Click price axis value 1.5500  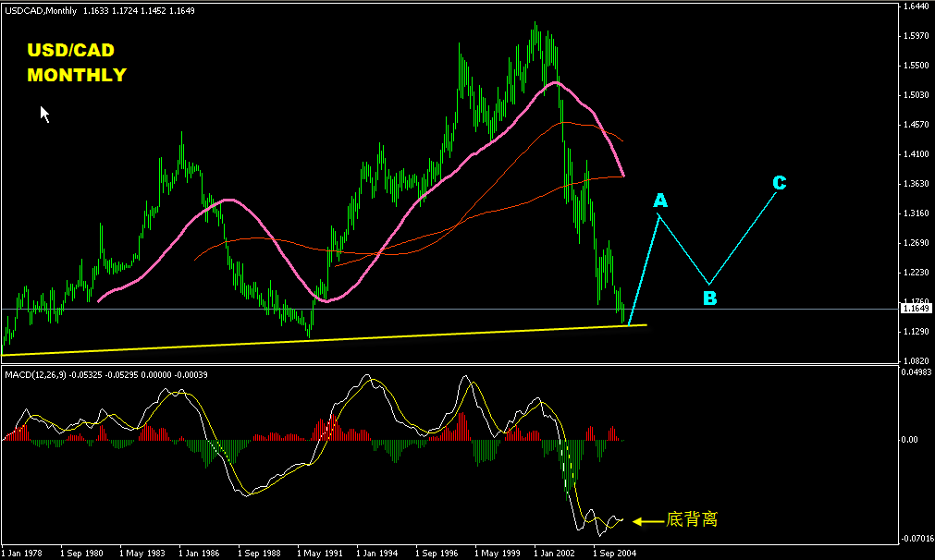click(917, 66)
